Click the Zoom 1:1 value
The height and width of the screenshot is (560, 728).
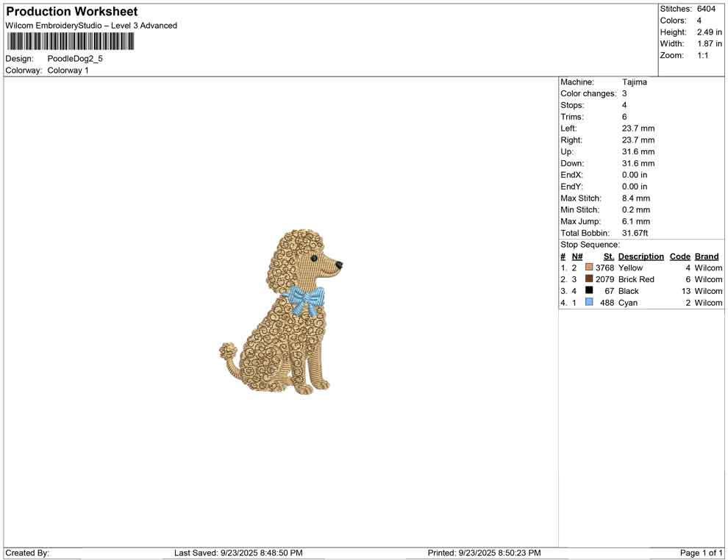(704, 54)
